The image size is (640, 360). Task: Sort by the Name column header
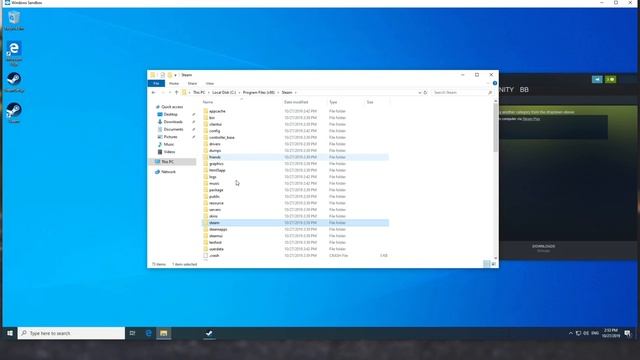(x=208, y=102)
